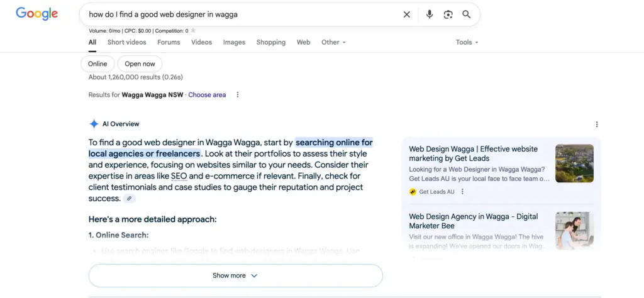The width and height of the screenshot is (644, 298).
Task: Apply the Online filter chip
Action: coord(97,63)
